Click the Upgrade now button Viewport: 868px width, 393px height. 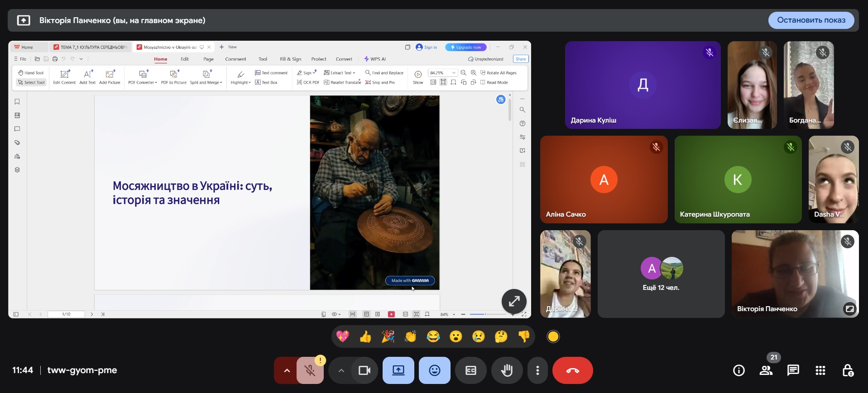(x=465, y=47)
